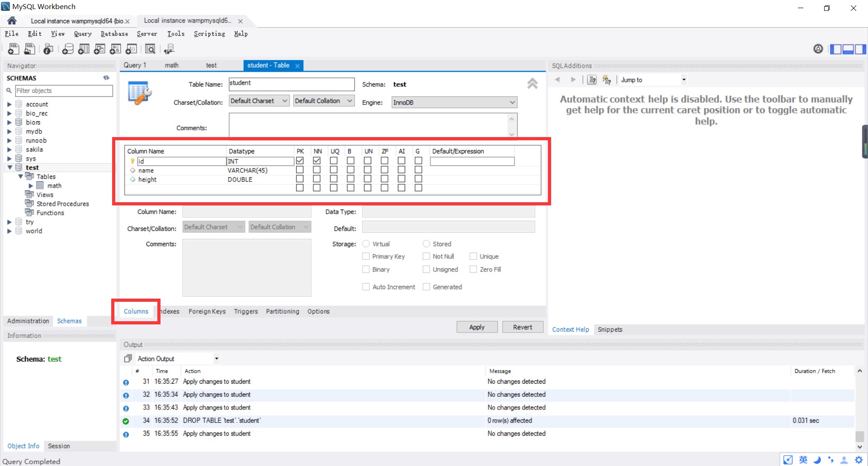Click the Filter objects search field
The width and height of the screenshot is (868, 466).
[64, 90]
